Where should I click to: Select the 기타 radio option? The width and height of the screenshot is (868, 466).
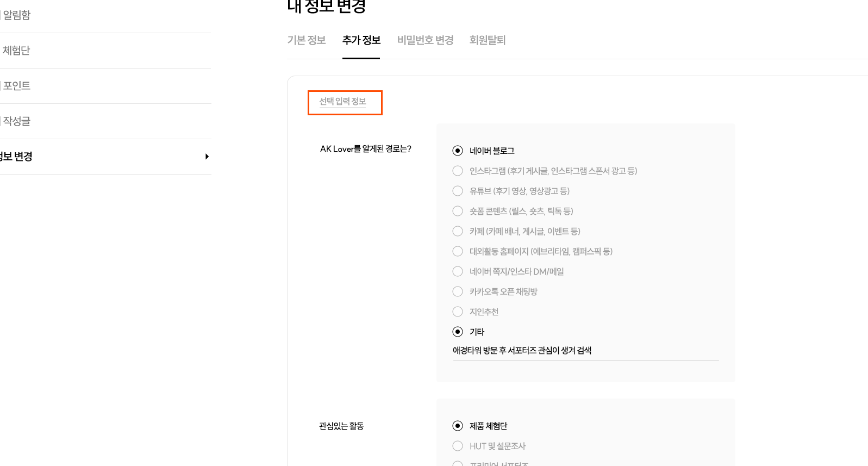tap(458, 332)
